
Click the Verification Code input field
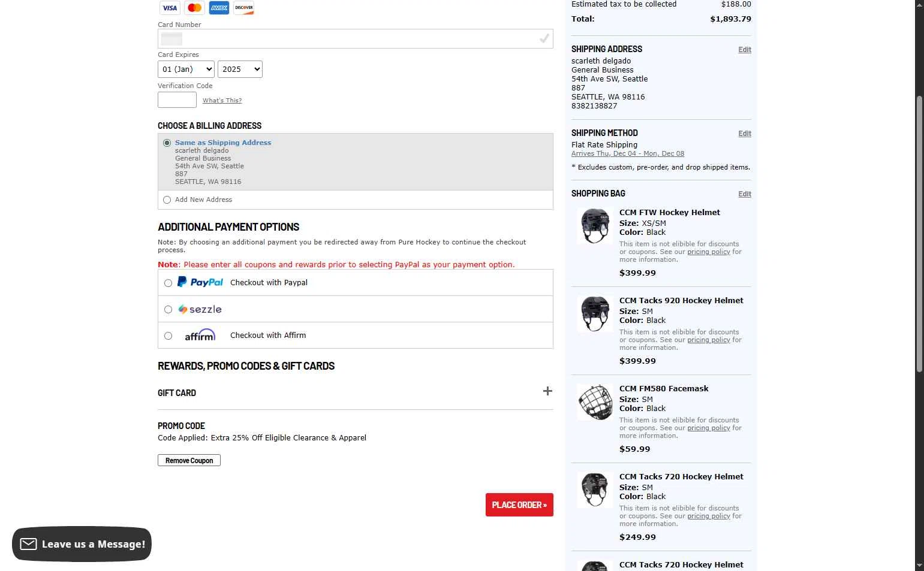177,99
